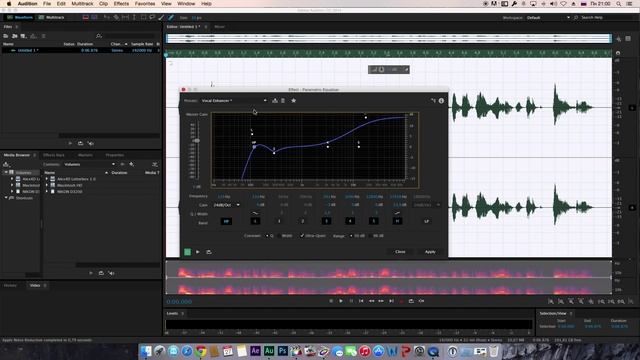The height and width of the screenshot is (360, 640).
Task: Collapse Volumes tree node
Action: point(6,173)
